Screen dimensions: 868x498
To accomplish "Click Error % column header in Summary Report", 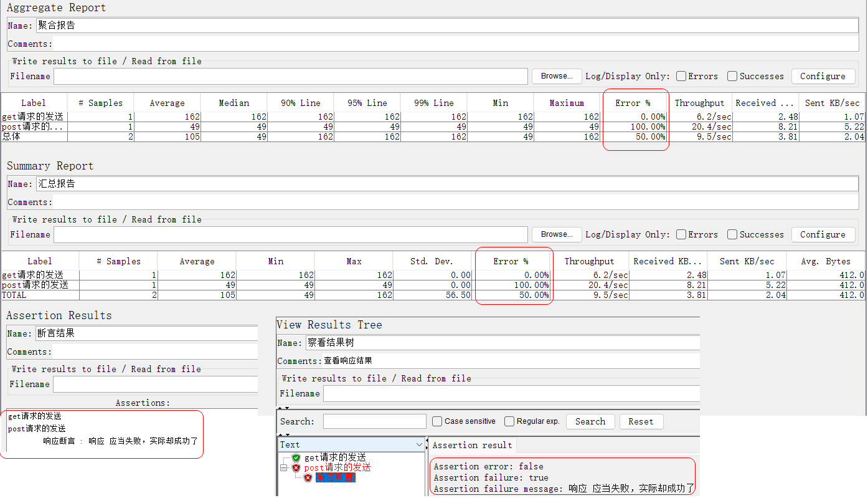I will (x=511, y=261).
